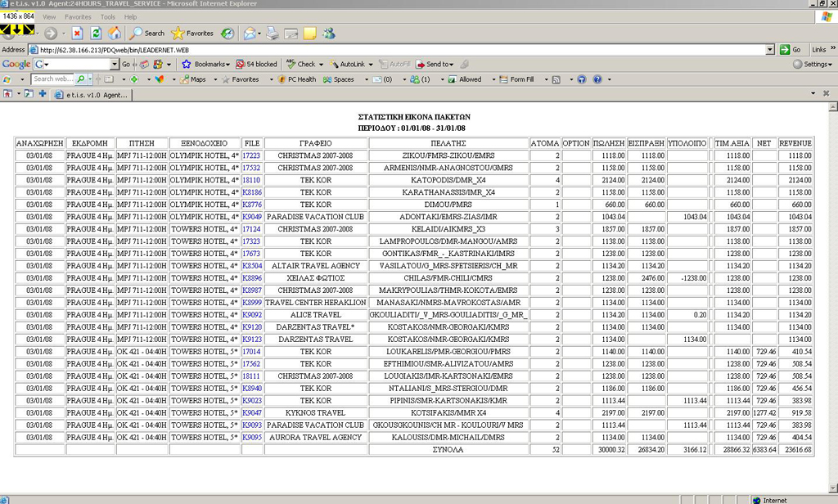Open the tab list dropdown arrow
The image size is (838, 504).
[813, 93]
